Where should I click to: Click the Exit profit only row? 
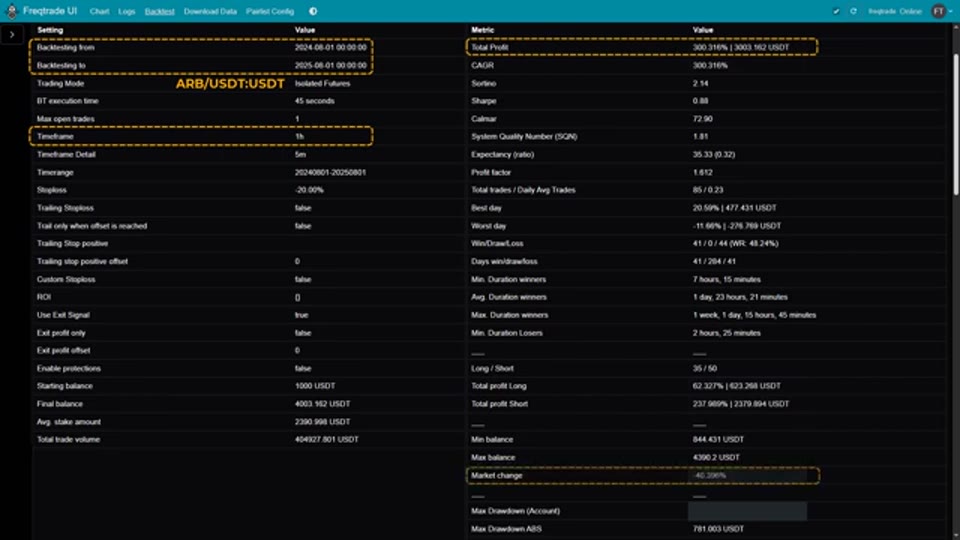point(248,333)
